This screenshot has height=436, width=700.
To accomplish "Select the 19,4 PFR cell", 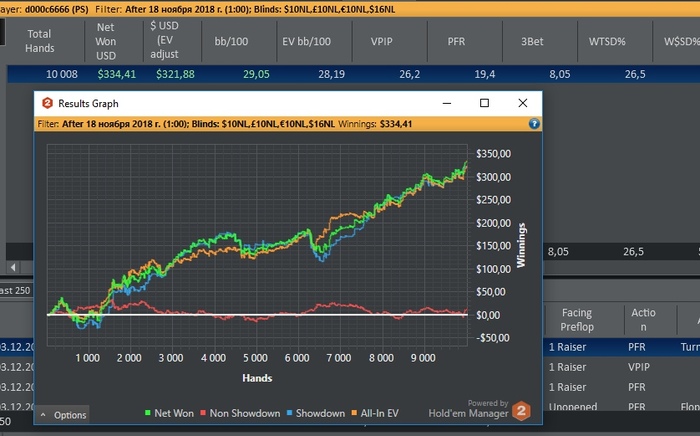I will tap(484, 74).
